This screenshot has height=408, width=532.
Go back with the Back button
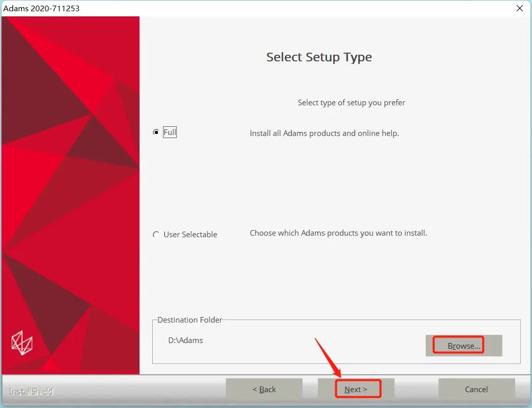pyautogui.click(x=264, y=389)
